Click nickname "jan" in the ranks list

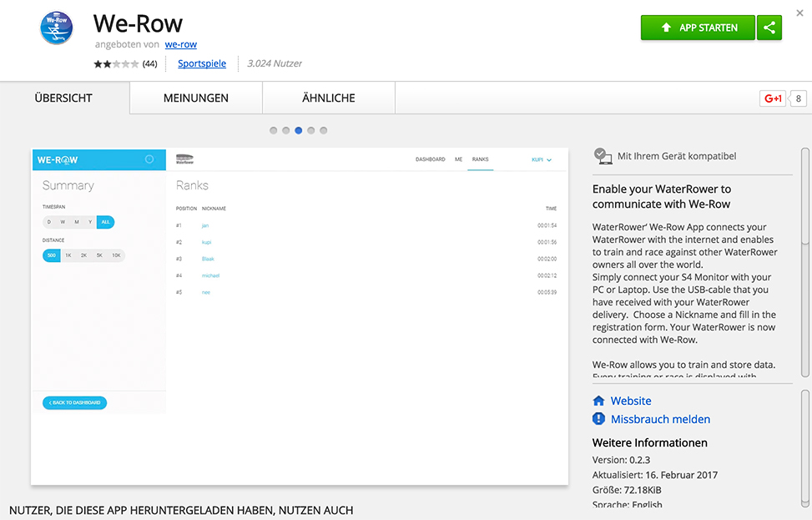coord(205,226)
